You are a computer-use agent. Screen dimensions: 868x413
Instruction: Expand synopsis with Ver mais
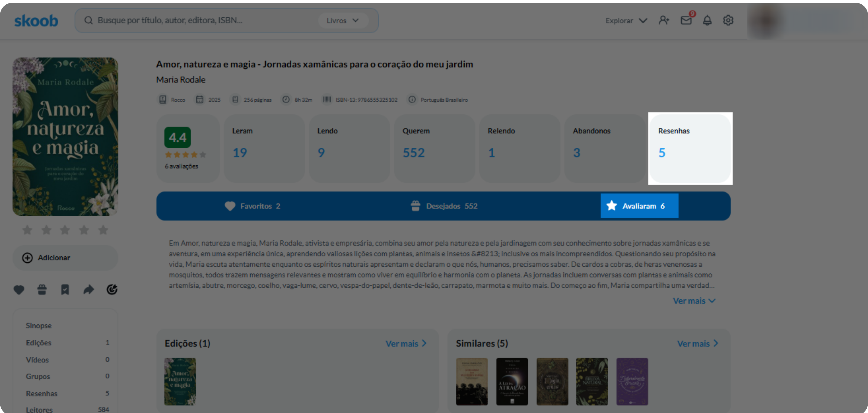click(694, 301)
